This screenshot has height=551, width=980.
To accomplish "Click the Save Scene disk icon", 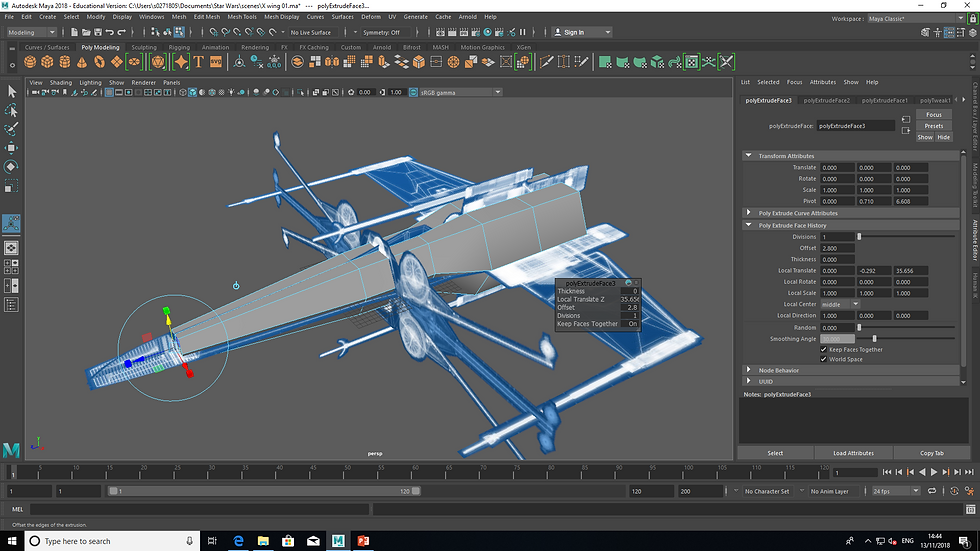I will [98, 32].
